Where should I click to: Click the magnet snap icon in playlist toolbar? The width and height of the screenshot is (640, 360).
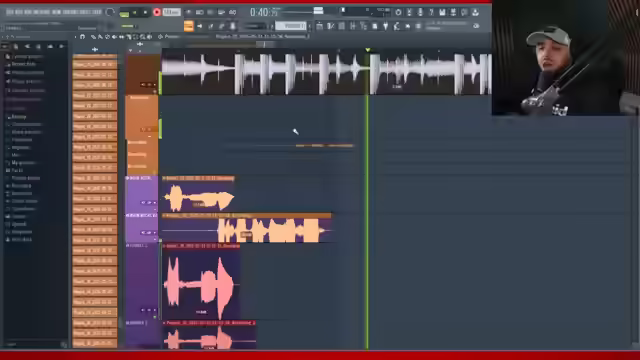[82, 37]
